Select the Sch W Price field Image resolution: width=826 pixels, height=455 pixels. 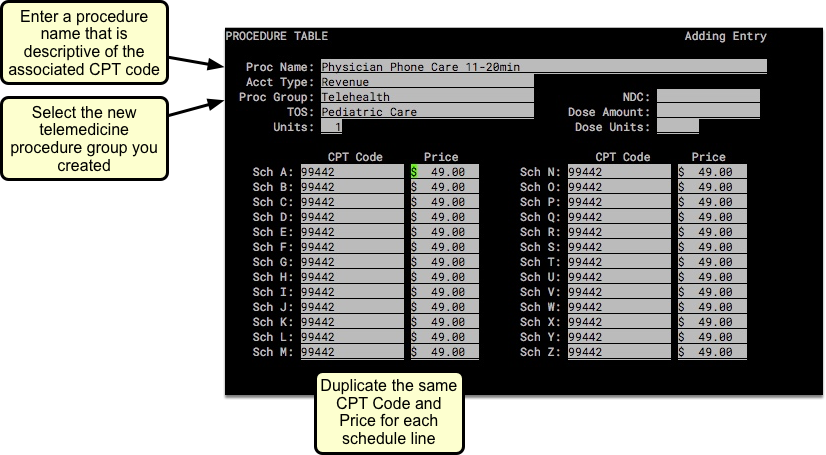(x=712, y=306)
